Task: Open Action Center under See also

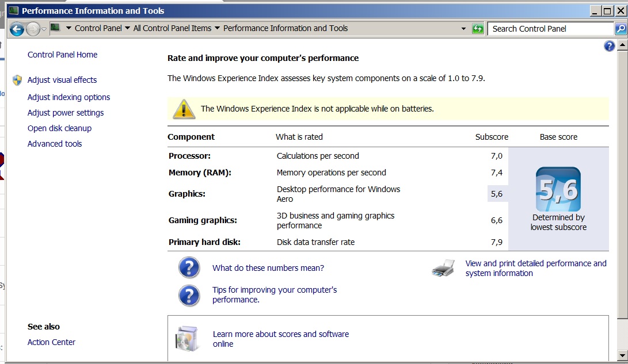Action: click(51, 342)
